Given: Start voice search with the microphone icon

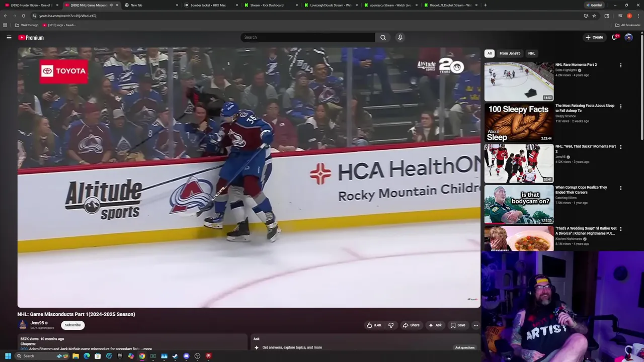Looking at the screenshot, I should (x=400, y=37).
